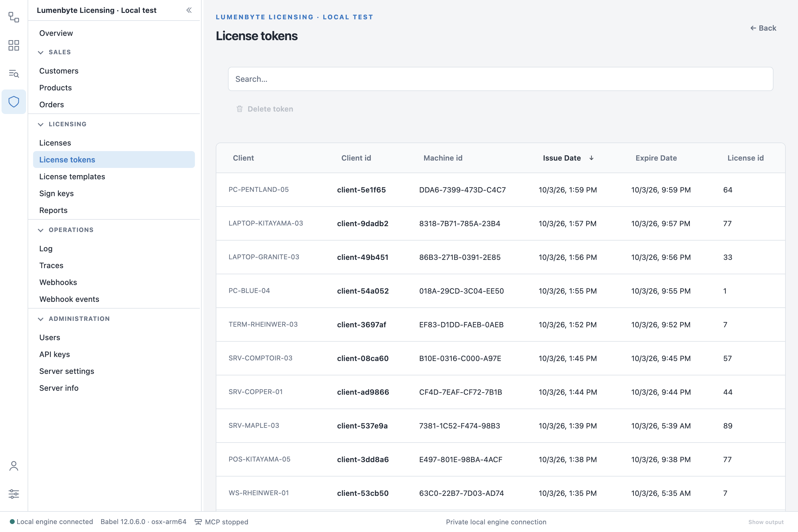Select the POS-KITAYAMA-05 row
The image size is (798, 532).
(500, 459)
